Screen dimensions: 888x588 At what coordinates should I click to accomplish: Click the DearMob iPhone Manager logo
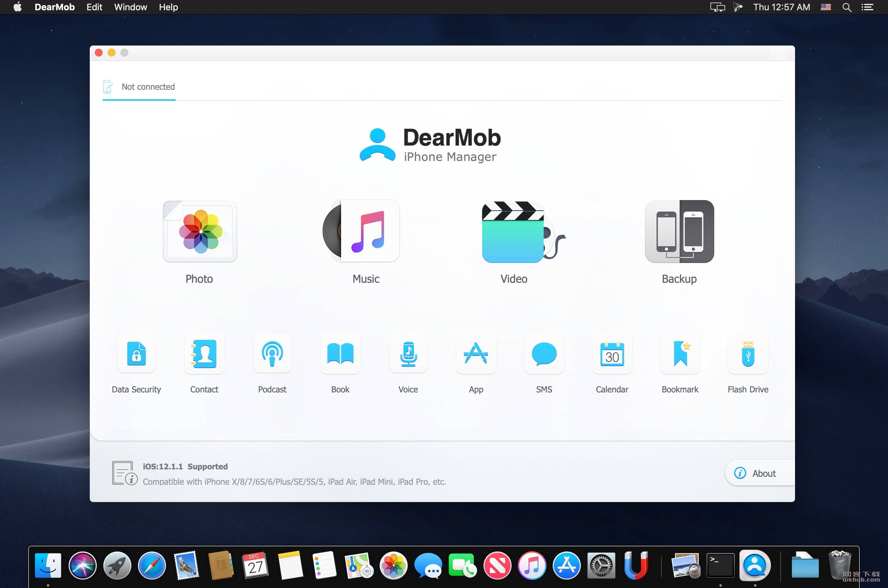430,145
